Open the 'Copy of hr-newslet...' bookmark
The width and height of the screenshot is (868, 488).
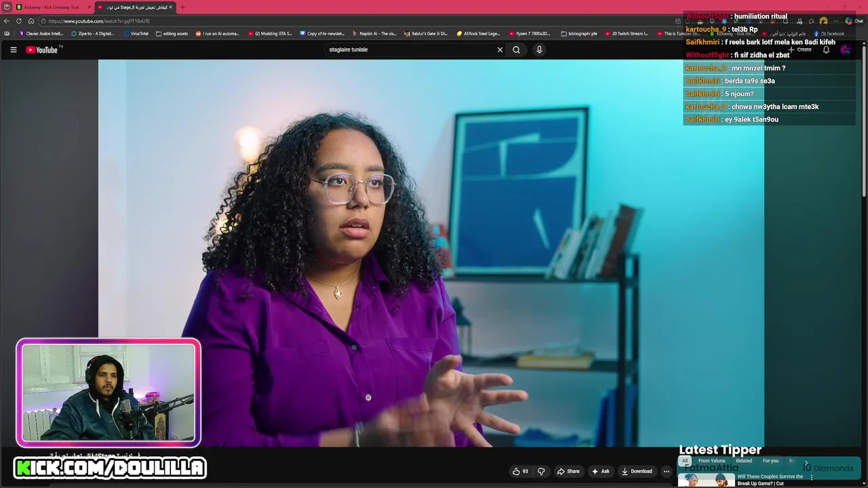[x=322, y=33]
